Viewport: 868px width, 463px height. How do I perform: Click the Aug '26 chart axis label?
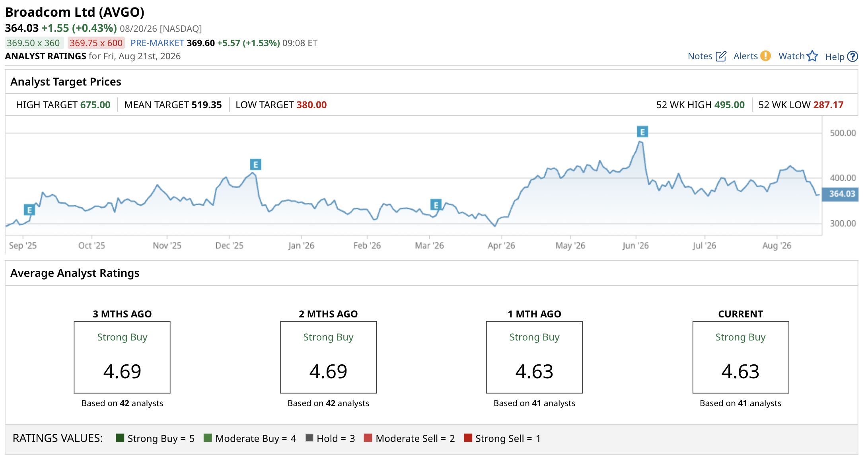[x=777, y=245]
